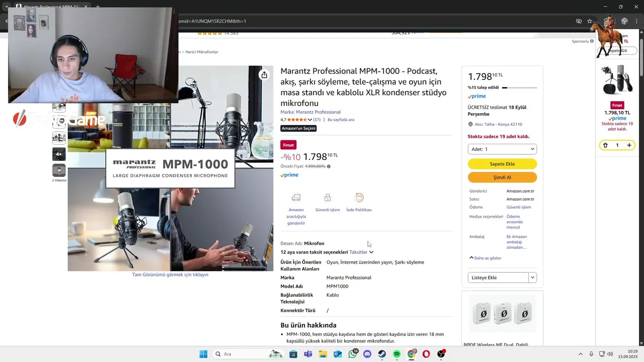Open Opera from the taskbar
Viewport: 644px width, 362px height.
coord(426,354)
